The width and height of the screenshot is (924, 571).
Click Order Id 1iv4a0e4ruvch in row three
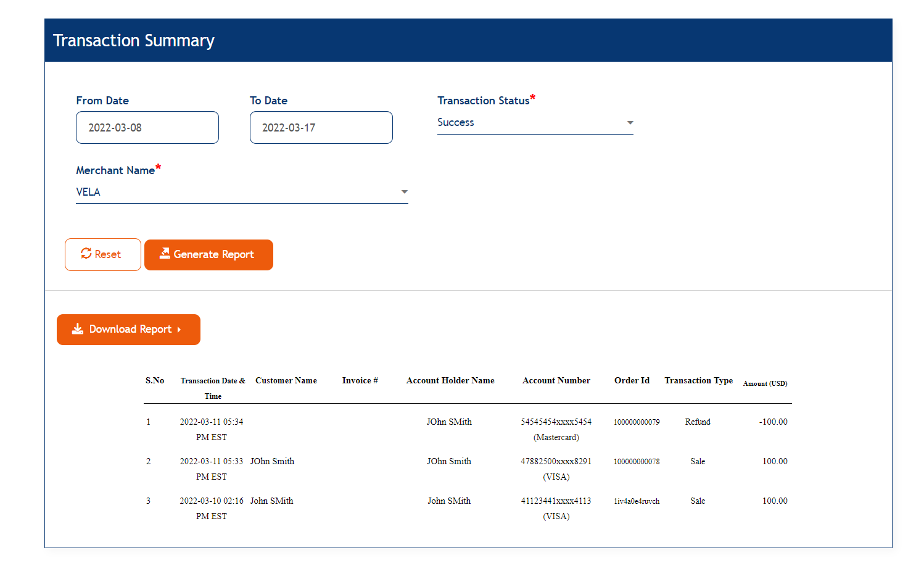(x=636, y=501)
